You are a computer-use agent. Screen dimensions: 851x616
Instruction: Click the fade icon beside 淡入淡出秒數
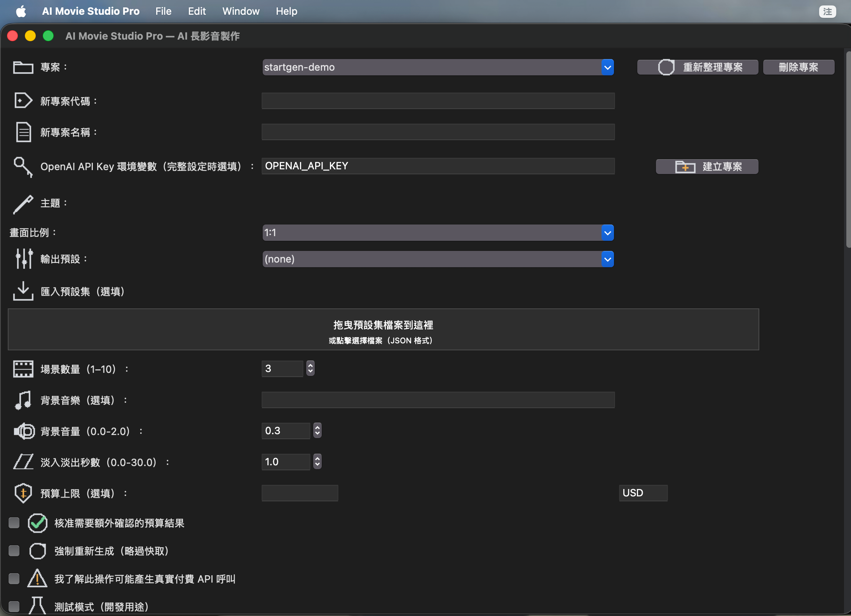23,462
